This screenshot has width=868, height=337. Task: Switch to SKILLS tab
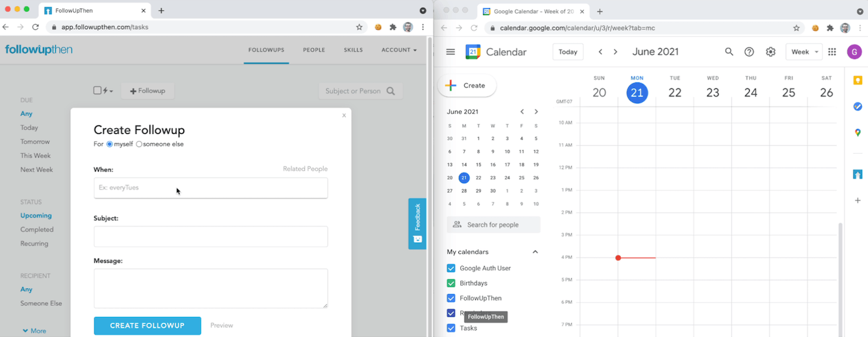tap(353, 50)
